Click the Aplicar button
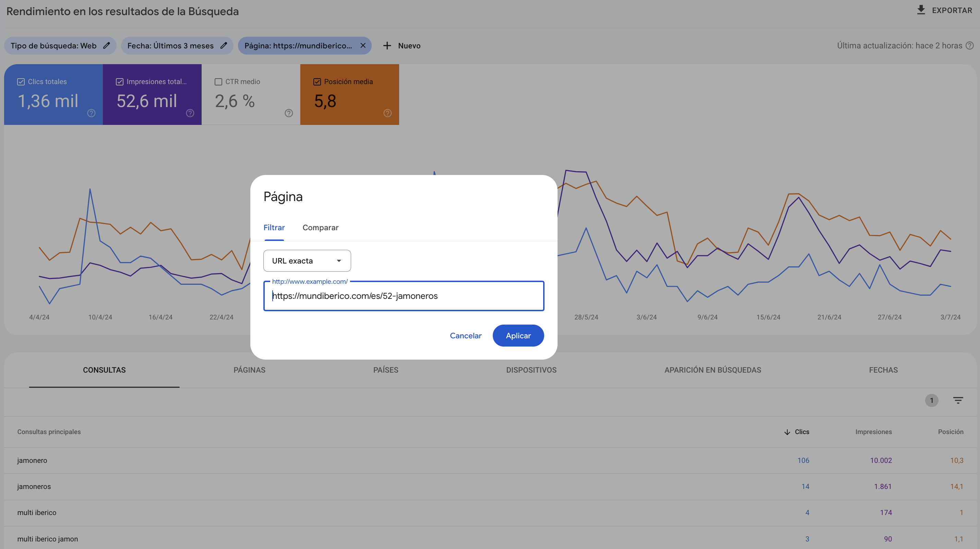Screen dimensions: 980x549 point(518,336)
